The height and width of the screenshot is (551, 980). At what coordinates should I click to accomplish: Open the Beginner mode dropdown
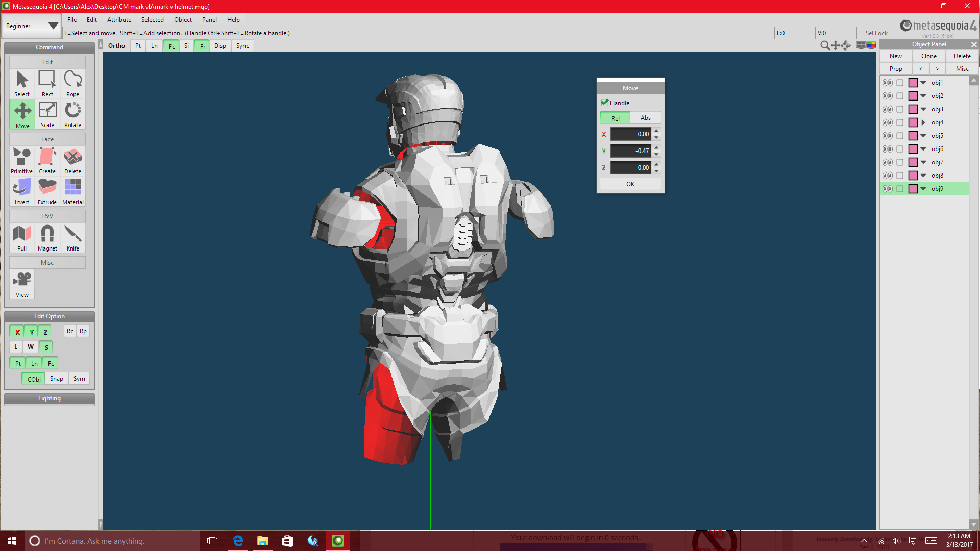point(32,26)
